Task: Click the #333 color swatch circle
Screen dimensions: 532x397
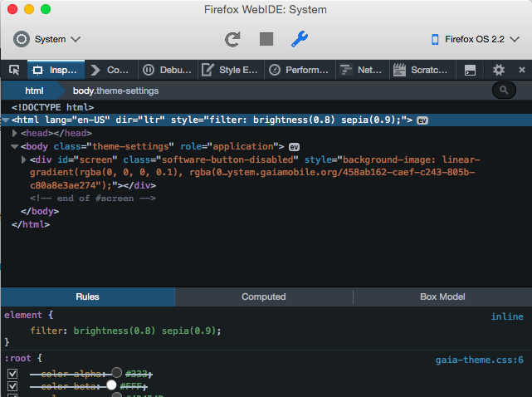Action: [x=116, y=373]
